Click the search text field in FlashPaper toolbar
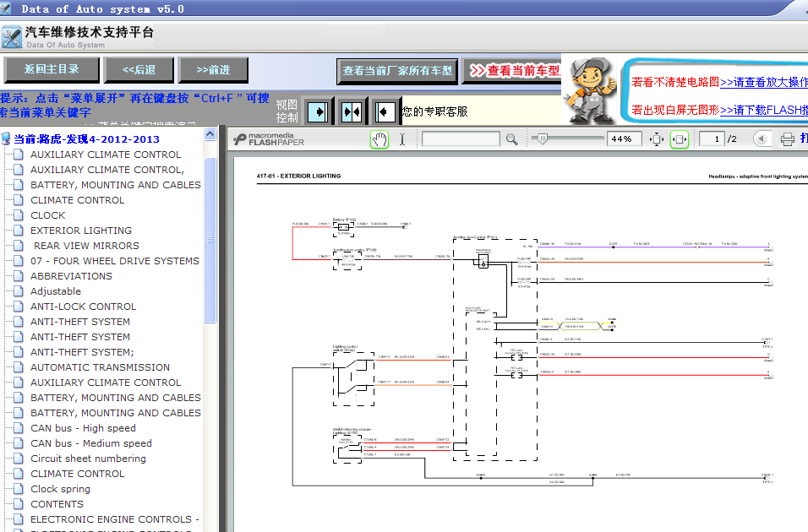The image size is (808, 532). pyautogui.click(x=461, y=139)
